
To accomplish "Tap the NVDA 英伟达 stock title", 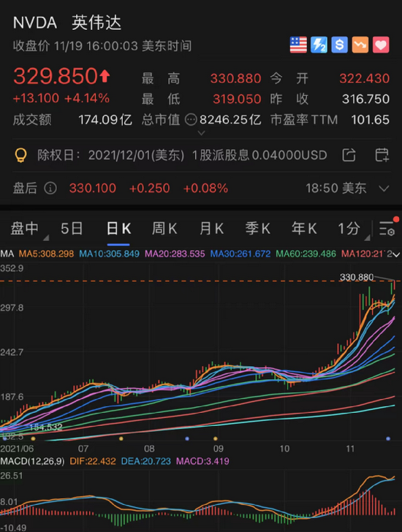I will coord(67,23).
